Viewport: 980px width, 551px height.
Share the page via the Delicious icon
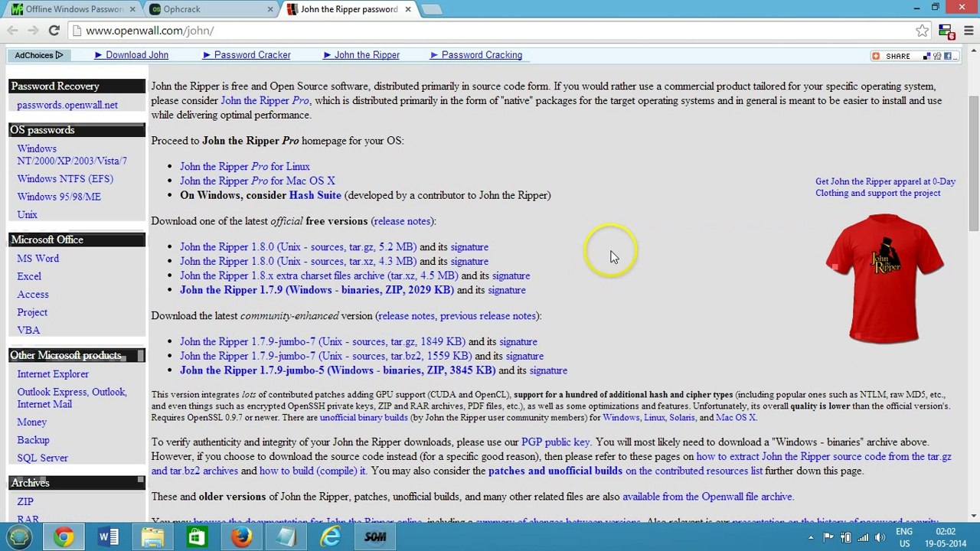tap(927, 56)
